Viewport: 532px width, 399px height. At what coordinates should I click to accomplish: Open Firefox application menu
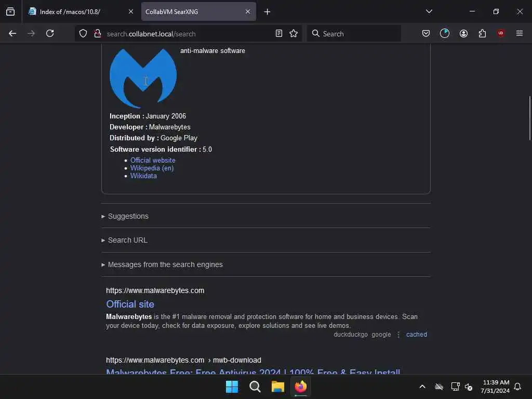520,33
